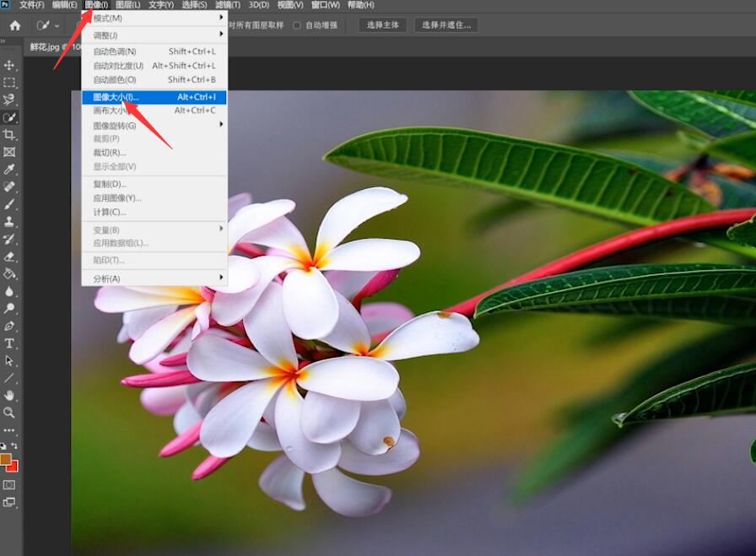Expand the 分析(A) submenu
The width and height of the screenshot is (756, 556).
[x=154, y=278]
